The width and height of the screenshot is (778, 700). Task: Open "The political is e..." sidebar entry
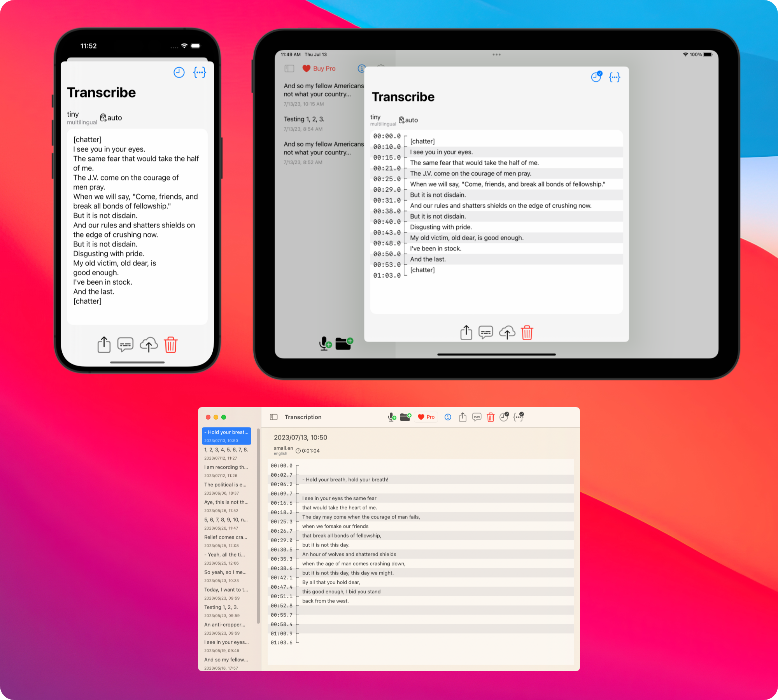point(225,485)
